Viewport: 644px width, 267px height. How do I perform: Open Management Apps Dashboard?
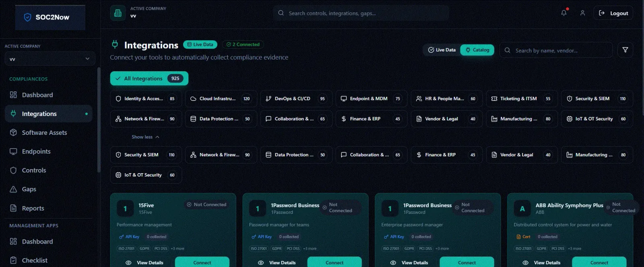point(49,241)
